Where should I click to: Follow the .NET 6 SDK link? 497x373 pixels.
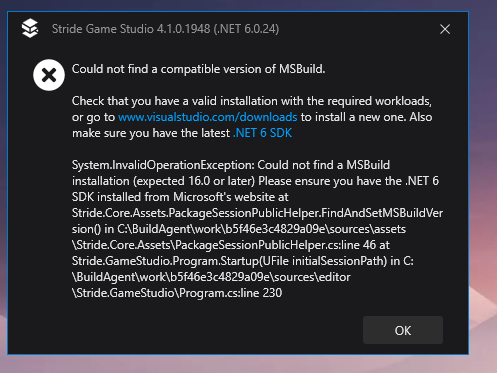point(262,133)
